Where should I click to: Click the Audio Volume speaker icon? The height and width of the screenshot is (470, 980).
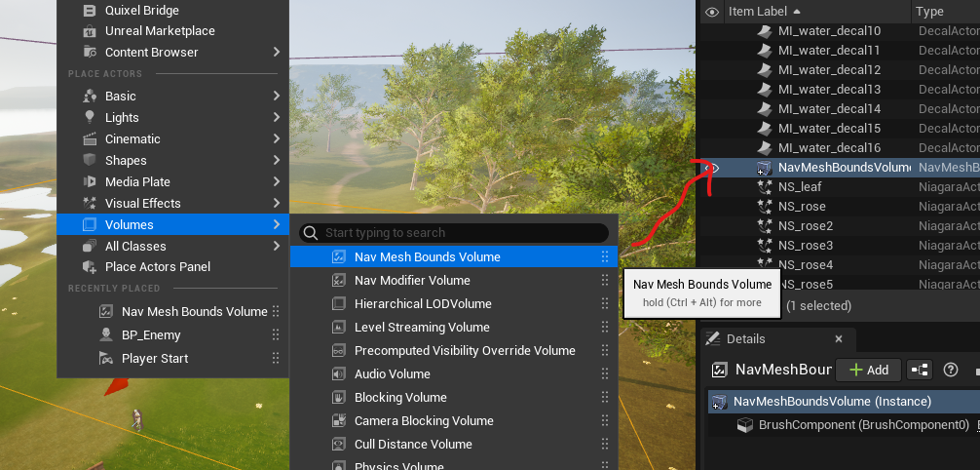(339, 373)
